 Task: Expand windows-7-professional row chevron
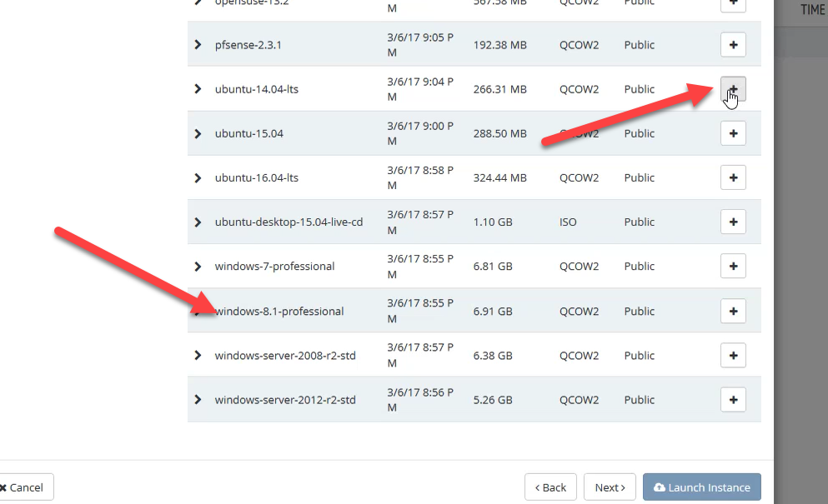tap(198, 267)
